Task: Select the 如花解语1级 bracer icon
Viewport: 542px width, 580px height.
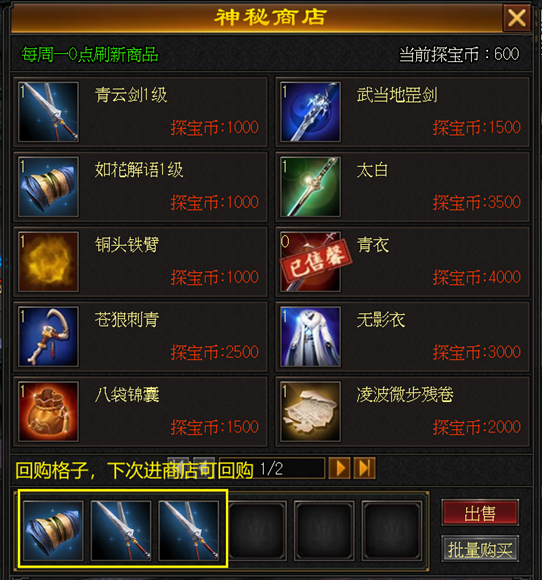Action: [x=48, y=187]
